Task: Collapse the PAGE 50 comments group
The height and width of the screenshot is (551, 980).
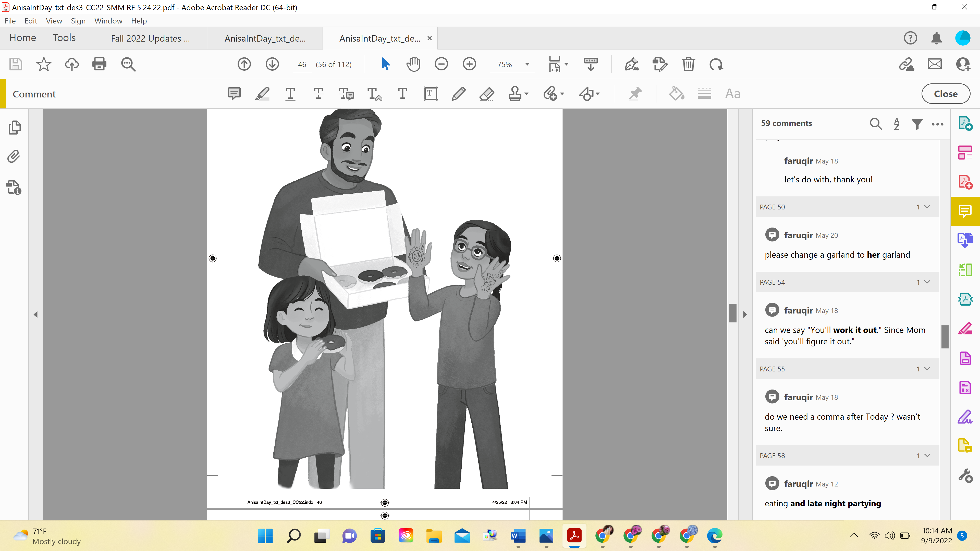Action: pyautogui.click(x=927, y=207)
